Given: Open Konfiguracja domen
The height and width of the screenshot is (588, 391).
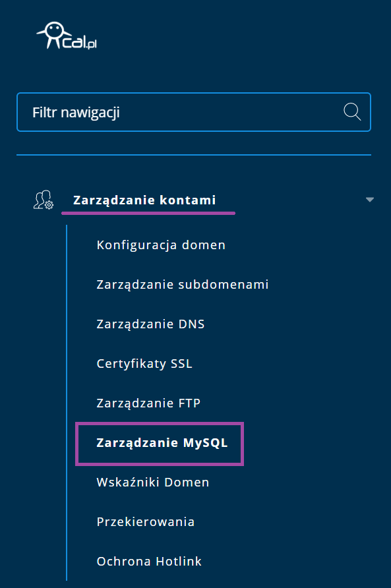Looking at the screenshot, I should [x=161, y=245].
